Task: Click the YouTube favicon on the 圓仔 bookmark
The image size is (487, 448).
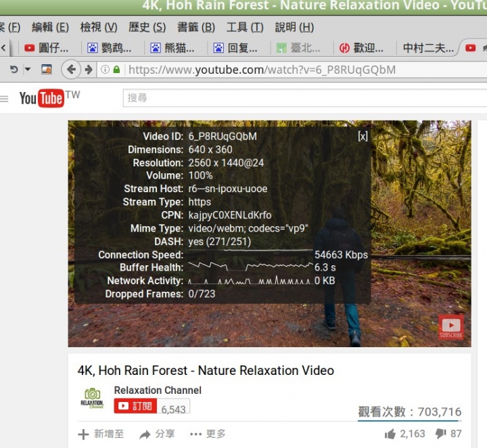Action: coord(30,48)
